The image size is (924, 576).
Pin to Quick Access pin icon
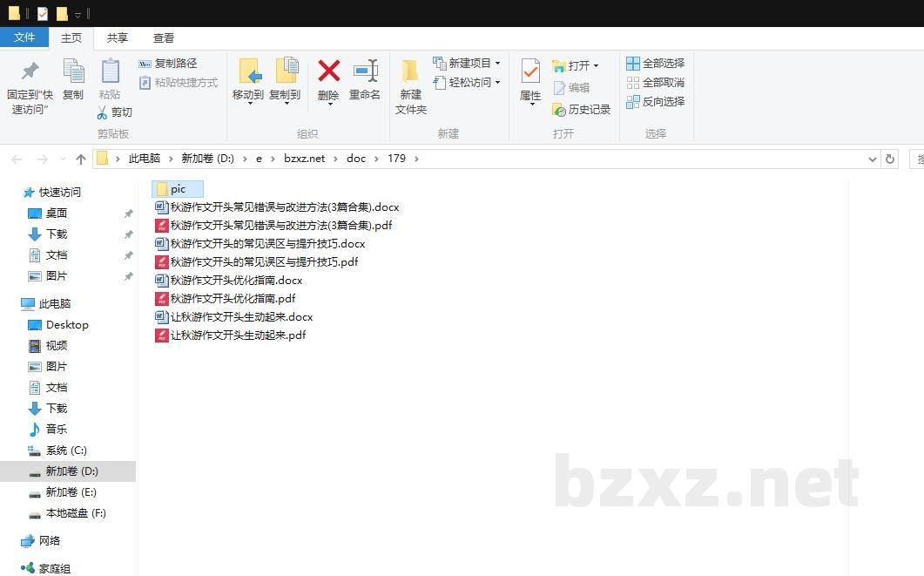pyautogui.click(x=30, y=71)
